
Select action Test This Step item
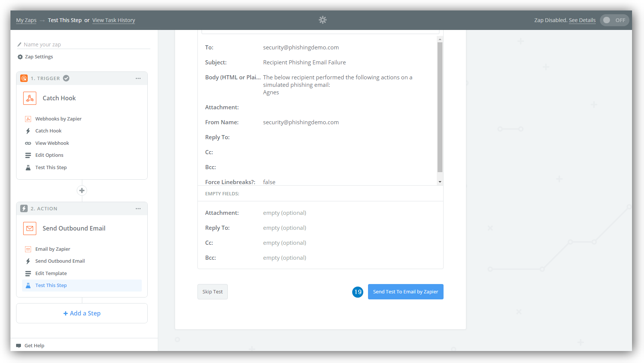82,286
